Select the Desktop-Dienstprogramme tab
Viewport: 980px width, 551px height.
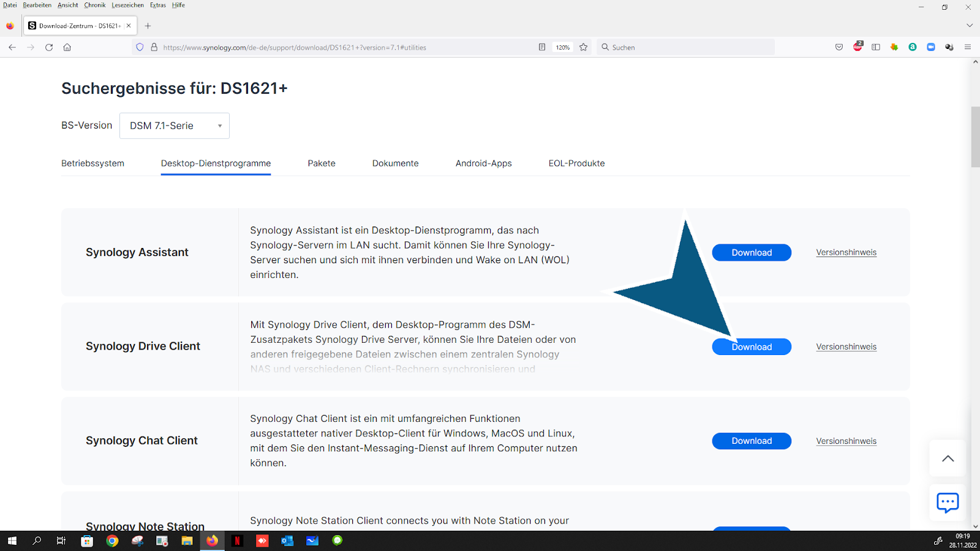216,163
